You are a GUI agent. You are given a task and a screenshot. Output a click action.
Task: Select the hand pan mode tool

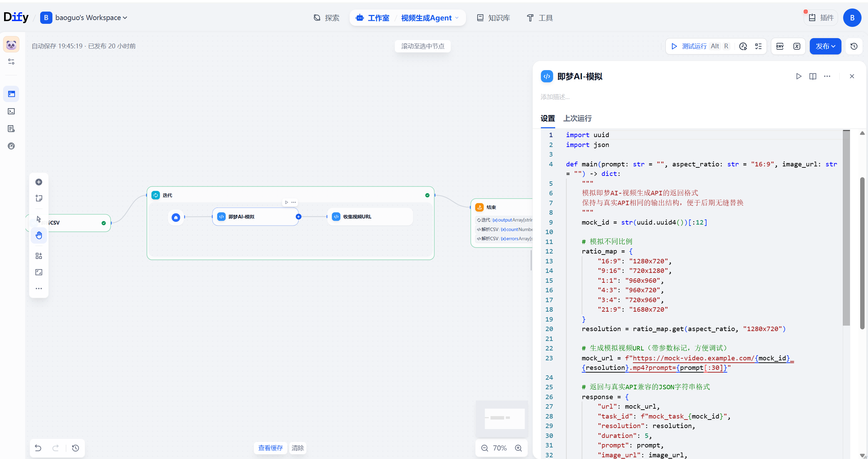(39, 235)
